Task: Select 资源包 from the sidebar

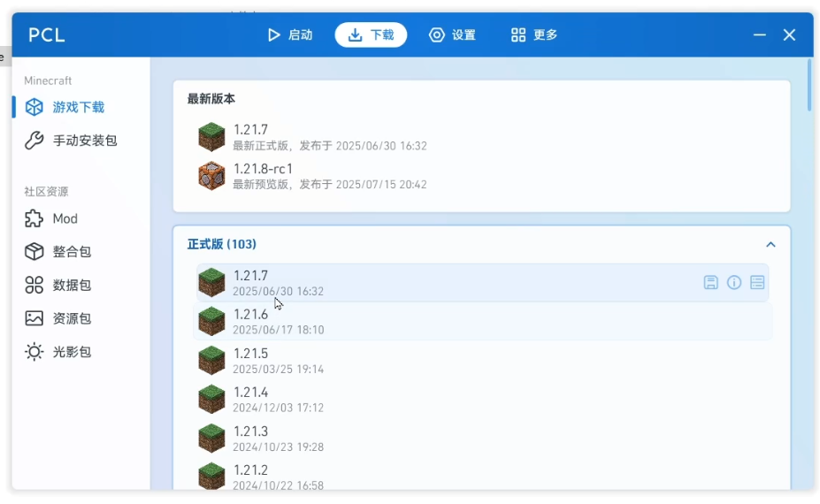Action: pyautogui.click(x=72, y=318)
